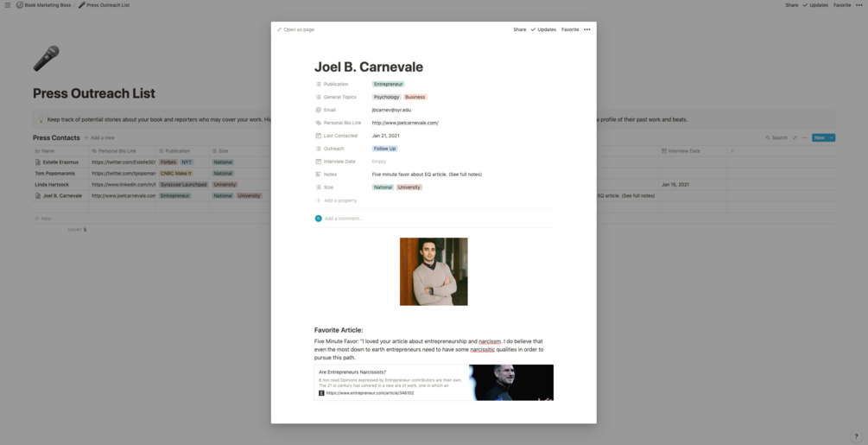Viewport: 868px width, 445px height.
Task: Click the Forbes tag in table
Action: tap(168, 162)
